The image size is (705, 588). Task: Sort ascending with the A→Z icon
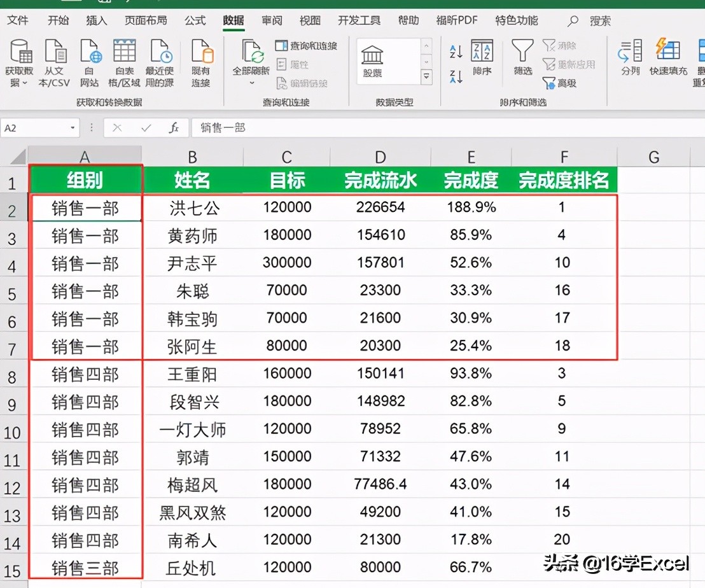pos(456,52)
